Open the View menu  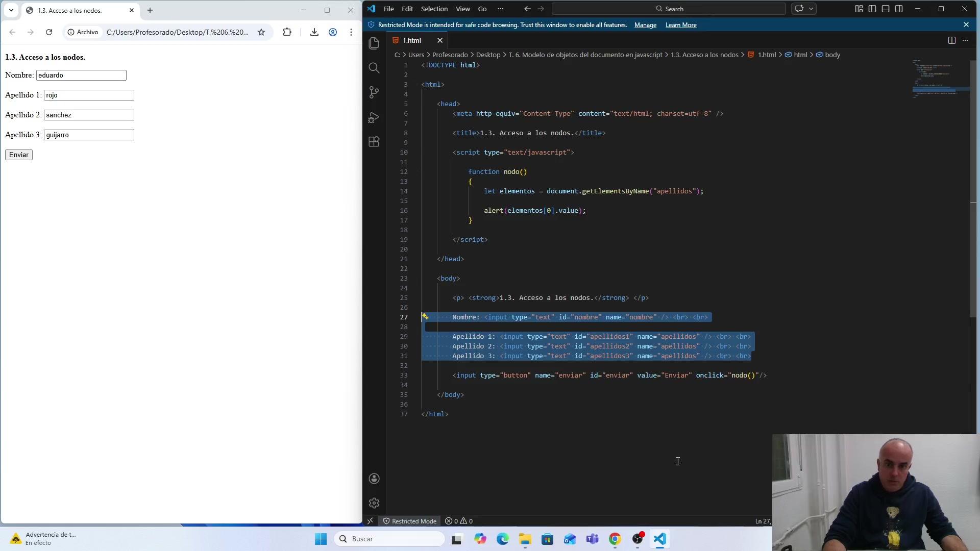click(x=463, y=9)
